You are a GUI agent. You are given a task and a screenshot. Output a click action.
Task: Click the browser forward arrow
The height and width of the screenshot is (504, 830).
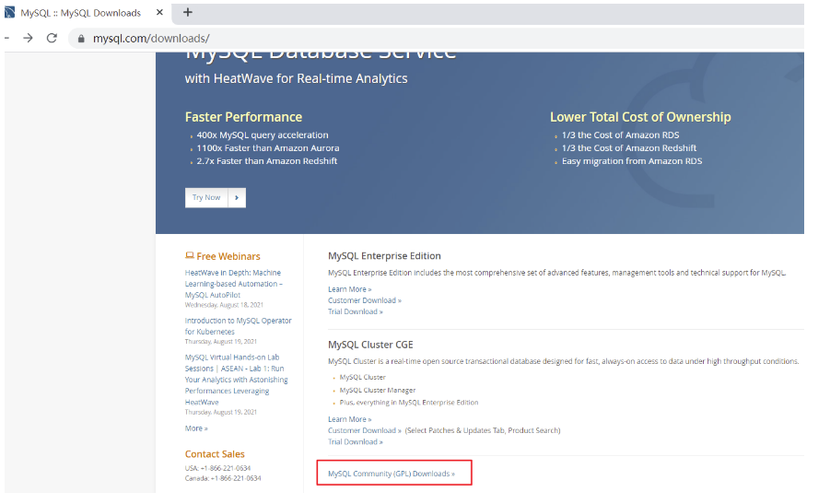(28, 38)
